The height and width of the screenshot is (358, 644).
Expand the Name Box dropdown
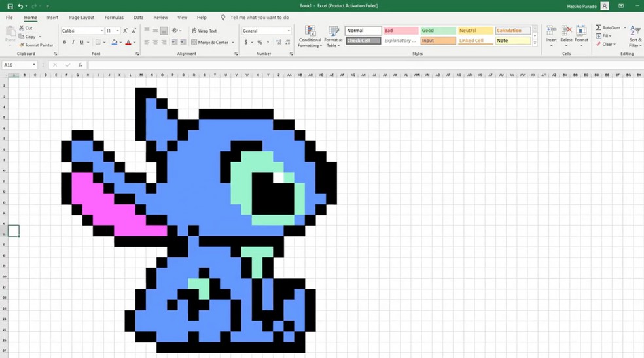(34, 65)
